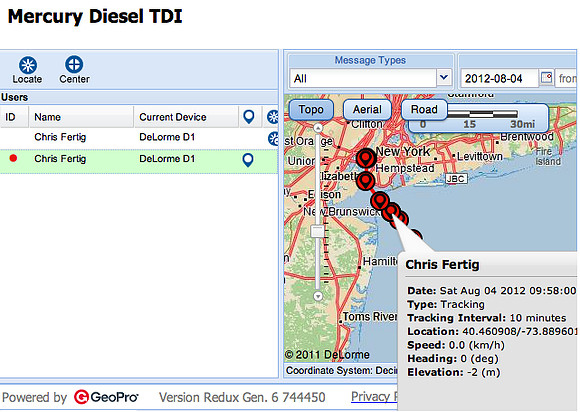Switch map to Road view
Image resolution: width=580 pixels, height=412 pixels.
click(424, 109)
